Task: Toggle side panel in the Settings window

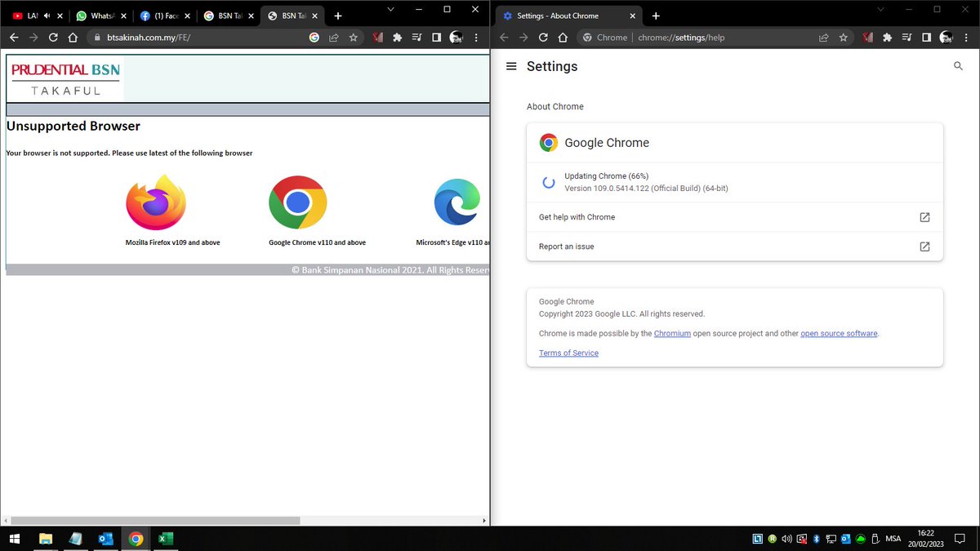Action: point(926,38)
